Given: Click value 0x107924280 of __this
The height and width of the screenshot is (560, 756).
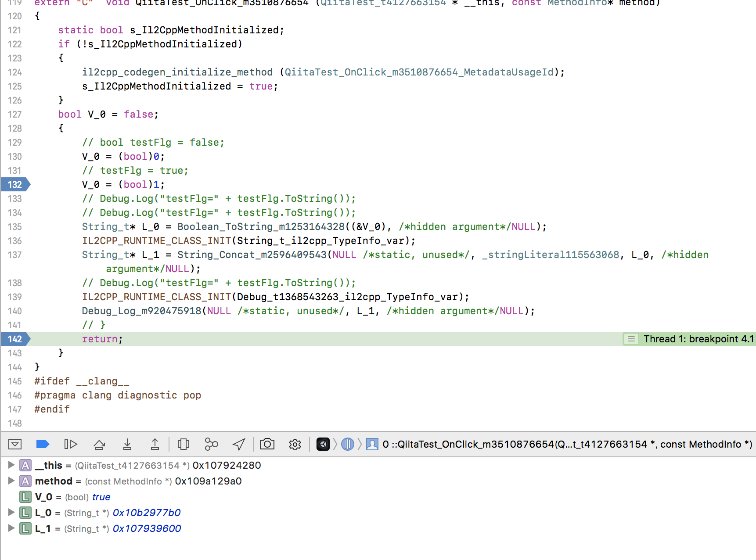Looking at the screenshot, I should point(227,465).
